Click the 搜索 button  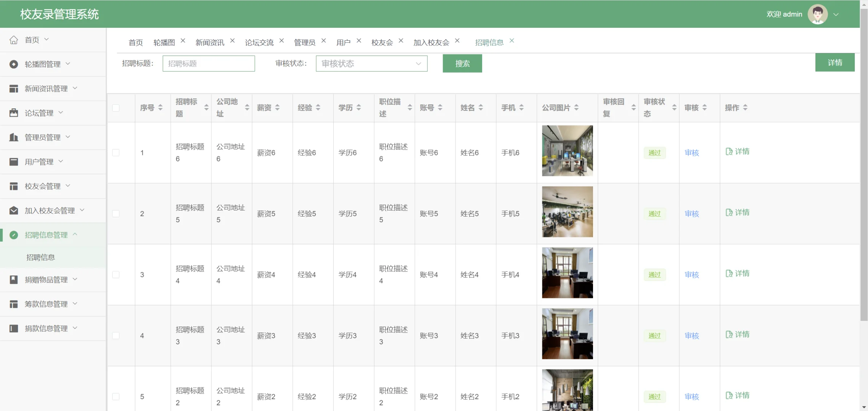pos(462,63)
